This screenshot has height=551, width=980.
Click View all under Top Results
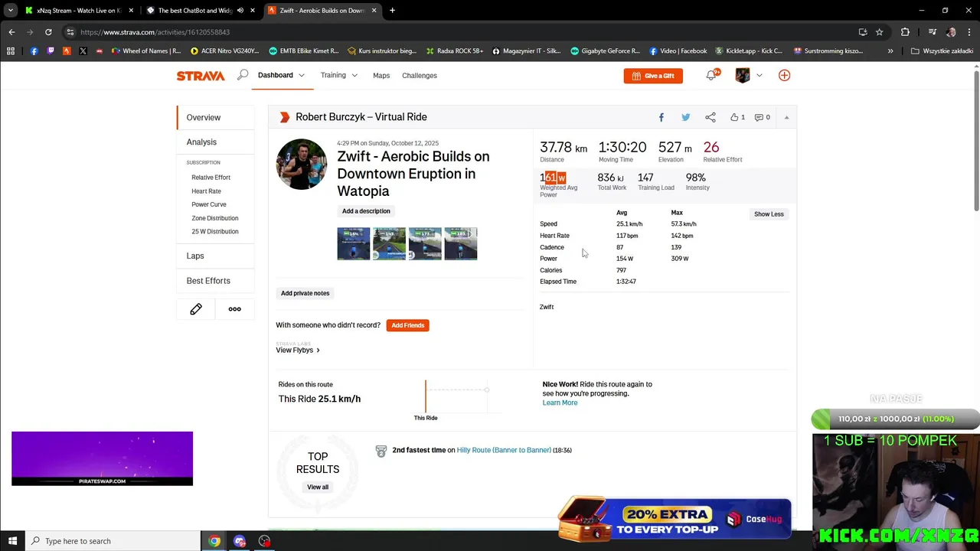[x=318, y=487]
